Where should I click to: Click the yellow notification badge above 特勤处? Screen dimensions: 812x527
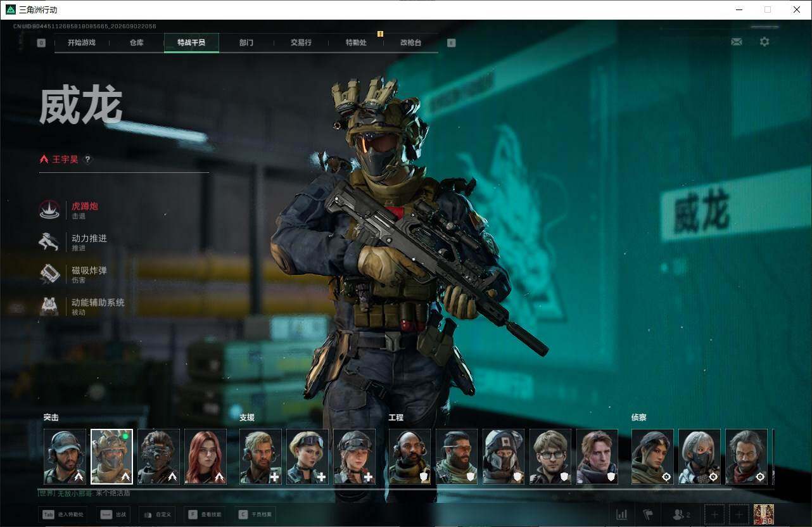(380, 34)
